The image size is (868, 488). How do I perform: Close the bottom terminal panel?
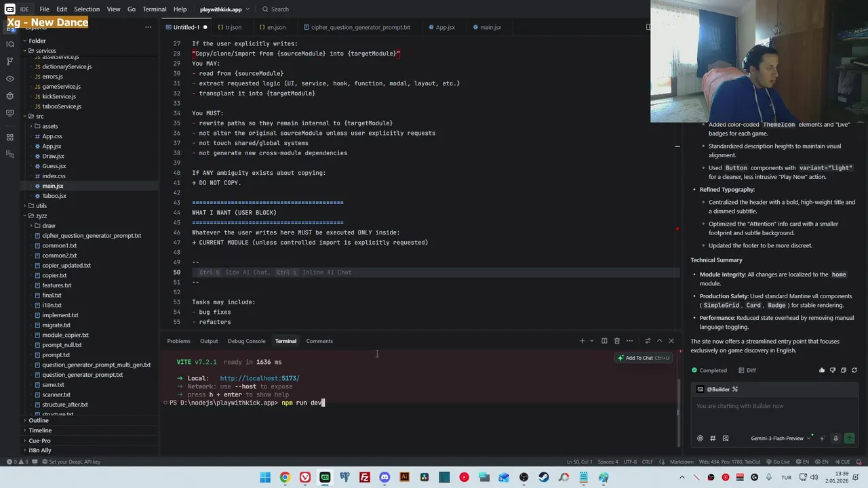pyautogui.click(x=671, y=341)
